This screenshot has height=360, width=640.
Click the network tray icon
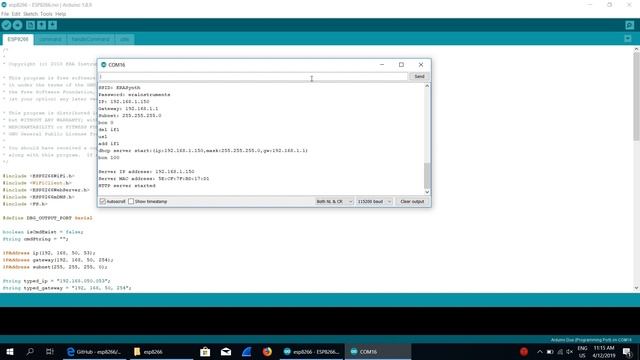[560, 352]
